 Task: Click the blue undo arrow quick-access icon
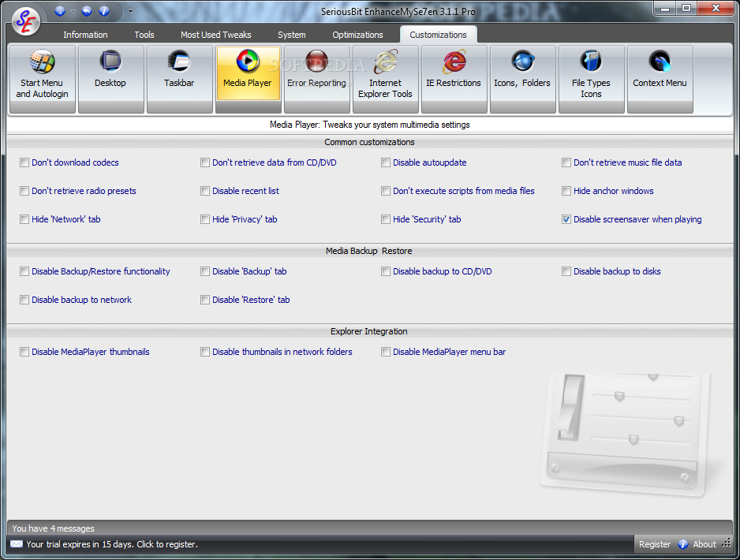[87, 11]
